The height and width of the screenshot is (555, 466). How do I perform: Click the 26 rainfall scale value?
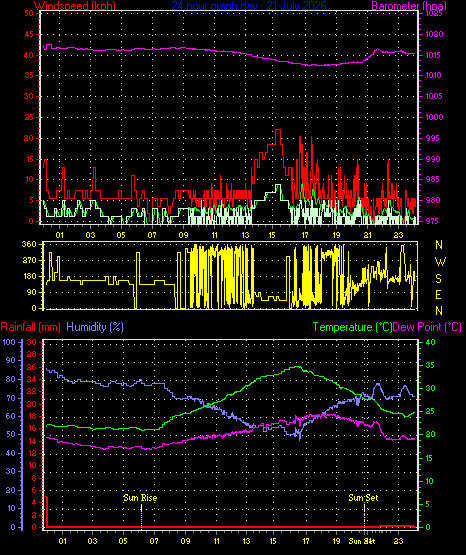pyautogui.click(x=31, y=367)
